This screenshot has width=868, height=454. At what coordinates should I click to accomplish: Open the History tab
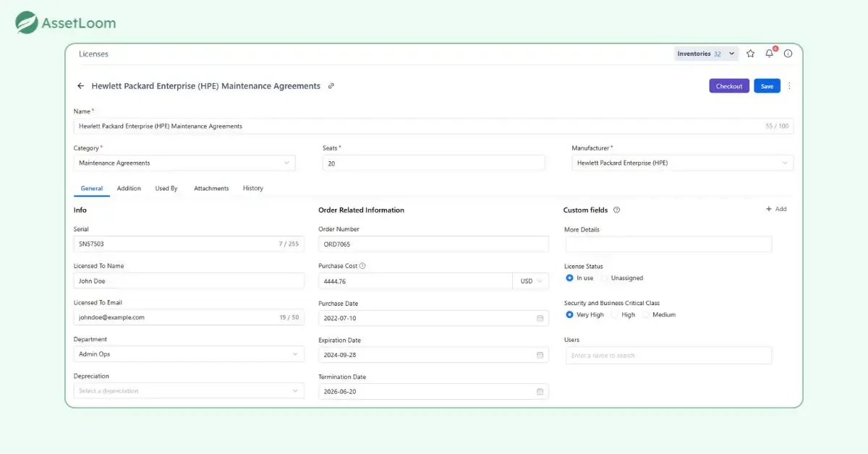pos(253,189)
